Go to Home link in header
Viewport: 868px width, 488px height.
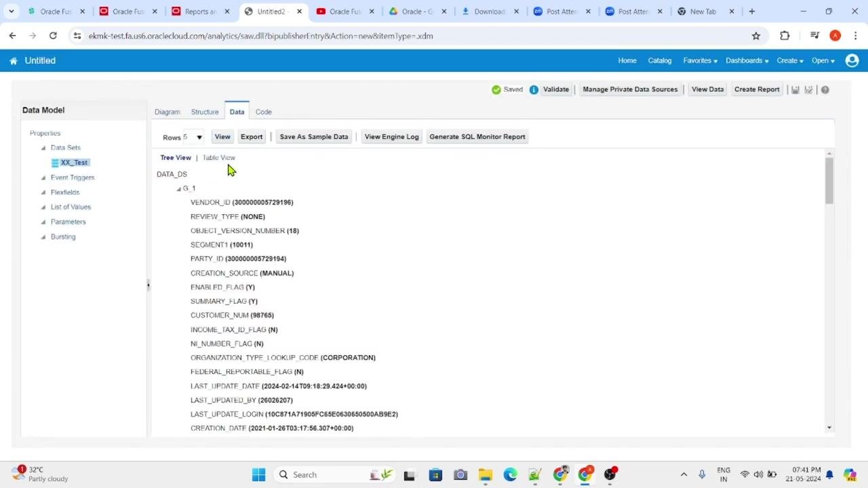(x=627, y=60)
